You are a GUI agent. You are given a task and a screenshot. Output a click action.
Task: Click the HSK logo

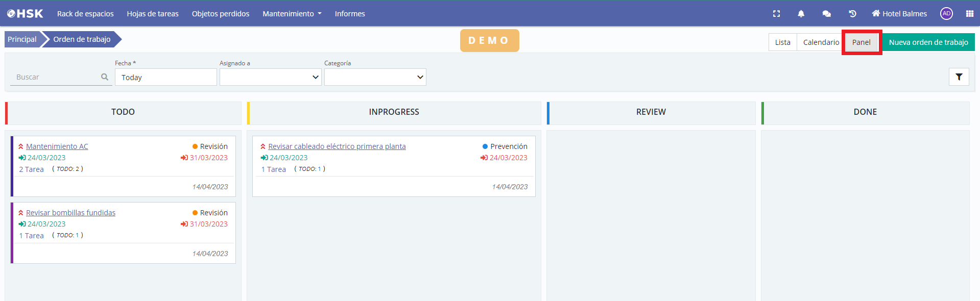[25, 14]
